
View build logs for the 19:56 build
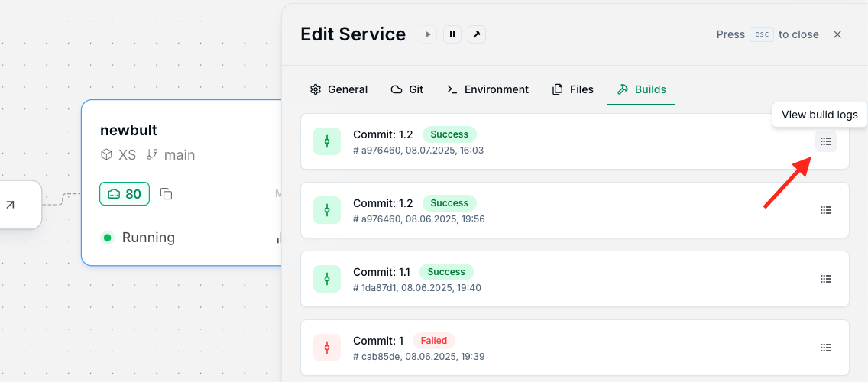point(826,210)
